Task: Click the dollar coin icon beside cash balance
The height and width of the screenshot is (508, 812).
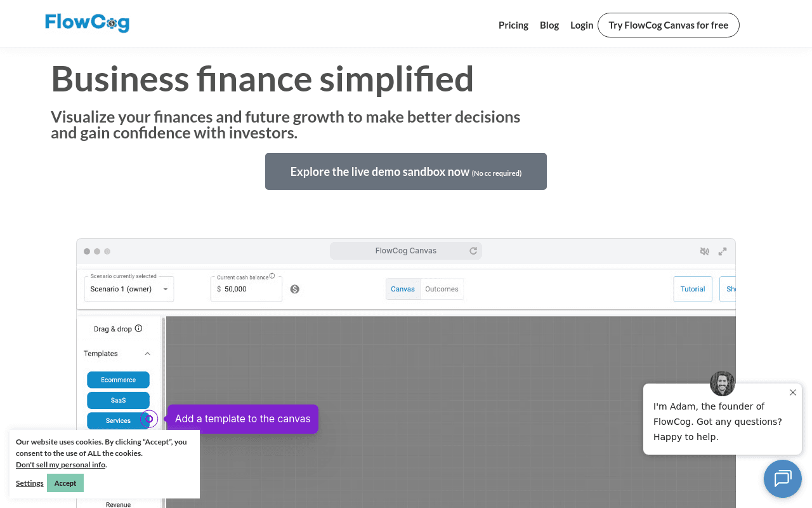Action: click(295, 289)
